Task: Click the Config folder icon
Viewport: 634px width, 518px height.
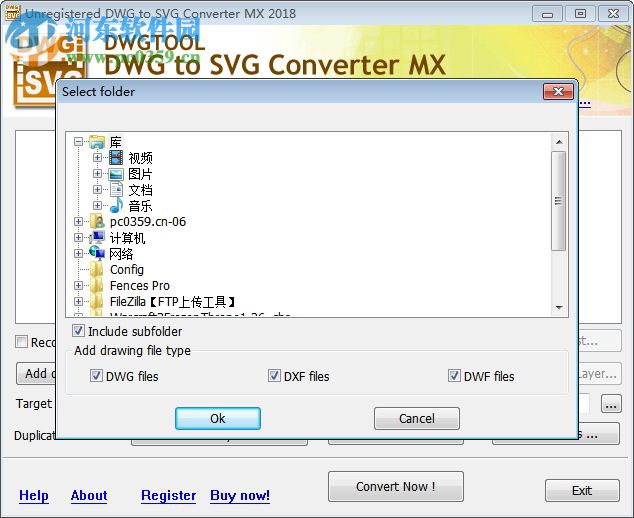Action: [x=96, y=269]
